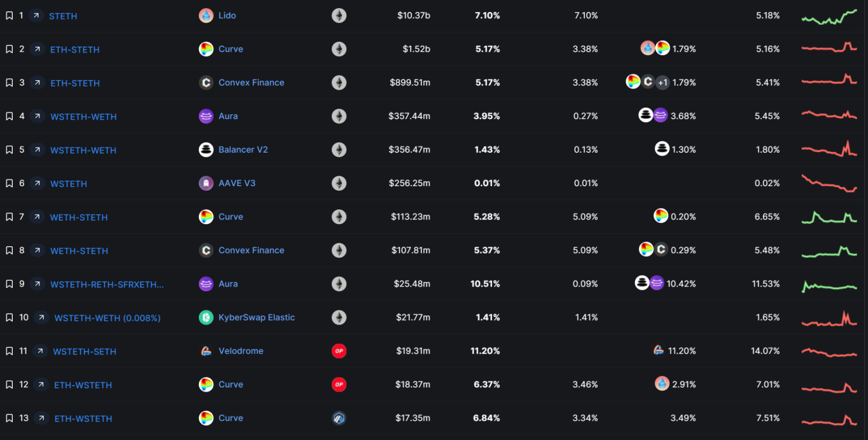868x440 pixels.
Task: Open external link arrow for STETH
Action: (36, 16)
